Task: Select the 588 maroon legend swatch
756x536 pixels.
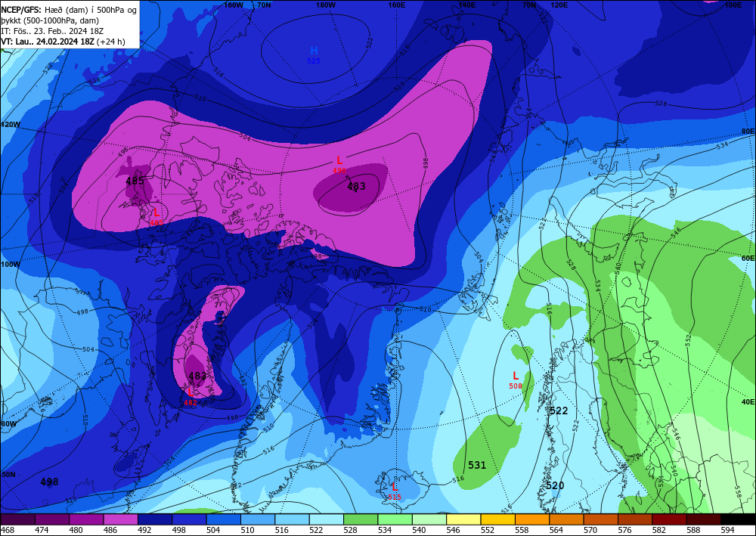Action: 702,519
